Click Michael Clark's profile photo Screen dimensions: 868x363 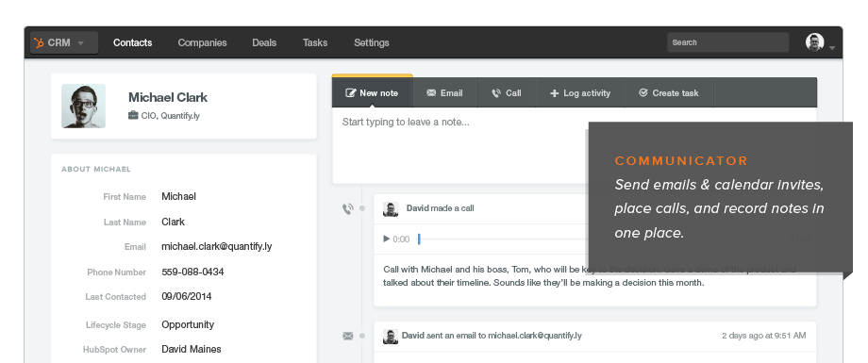(84, 107)
